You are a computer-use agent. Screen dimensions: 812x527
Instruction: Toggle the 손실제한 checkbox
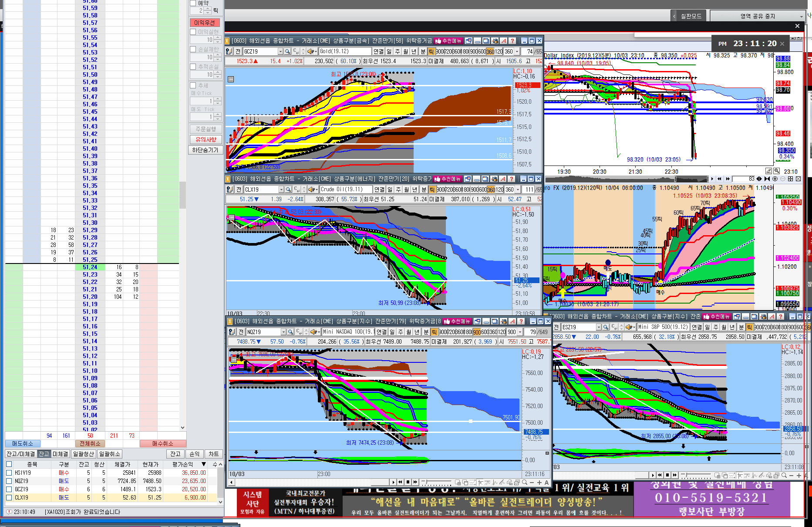click(x=193, y=49)
